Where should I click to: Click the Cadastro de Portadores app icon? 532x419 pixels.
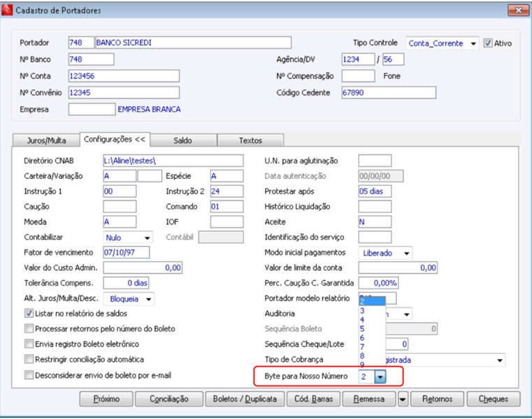pyautogui.click(x=7, y=10)
